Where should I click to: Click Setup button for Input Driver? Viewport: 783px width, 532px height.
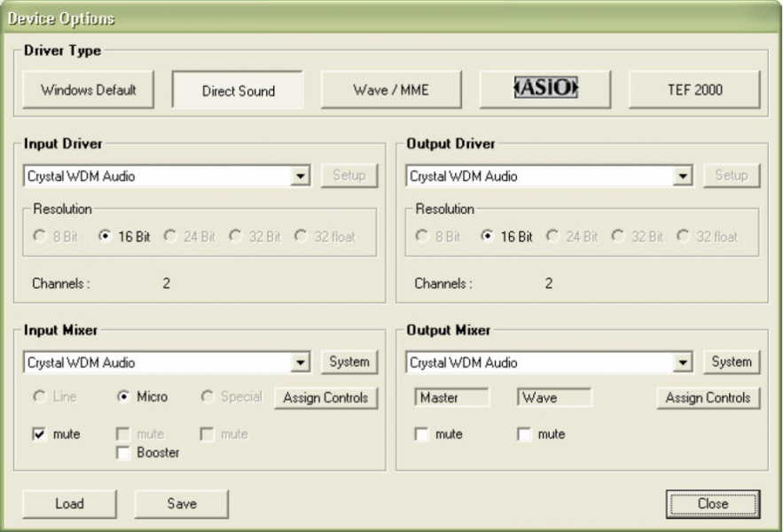349,176
